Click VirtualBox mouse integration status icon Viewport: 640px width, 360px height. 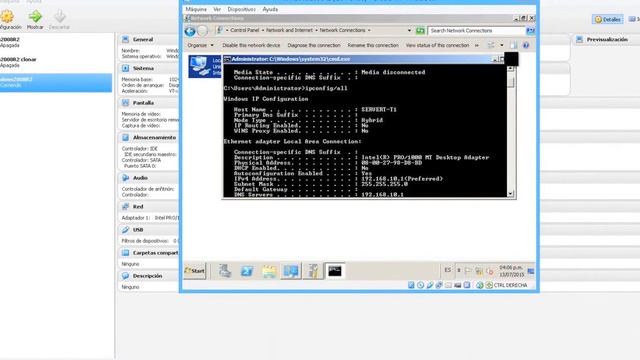(480, 285)
